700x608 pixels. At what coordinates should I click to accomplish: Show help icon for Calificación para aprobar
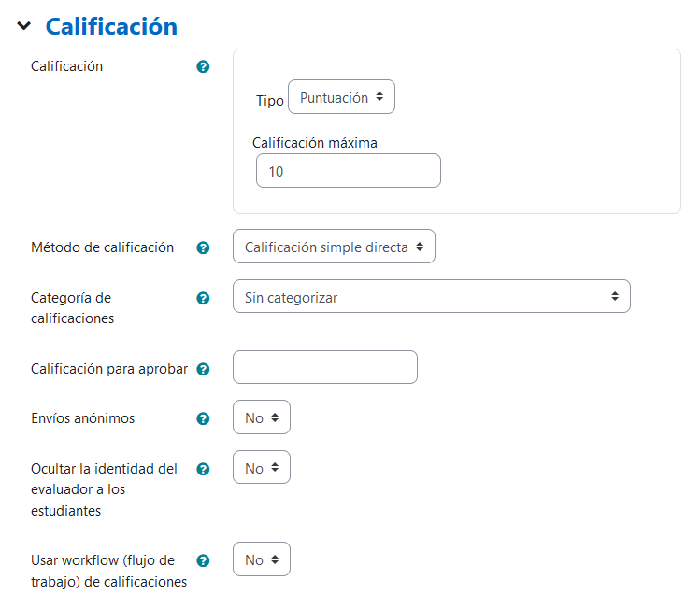(x=203, y=369)
